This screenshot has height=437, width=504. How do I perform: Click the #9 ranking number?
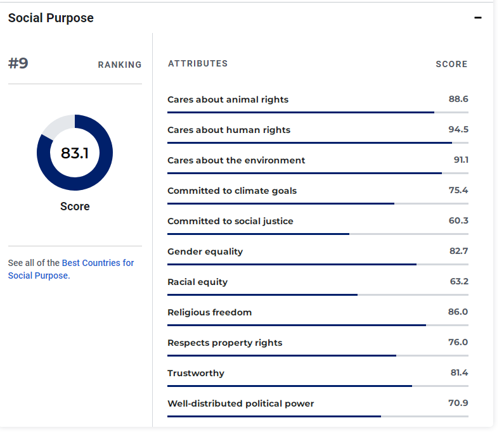tap(18, 63)
